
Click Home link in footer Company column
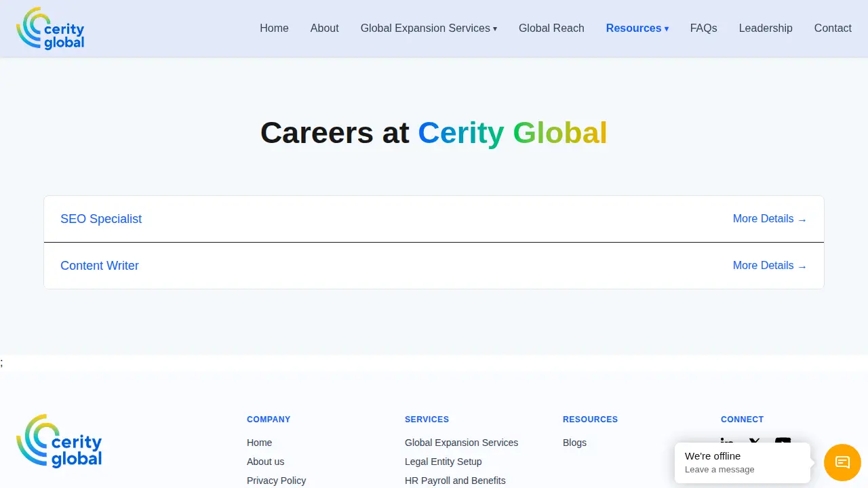(x=259, y=443)
